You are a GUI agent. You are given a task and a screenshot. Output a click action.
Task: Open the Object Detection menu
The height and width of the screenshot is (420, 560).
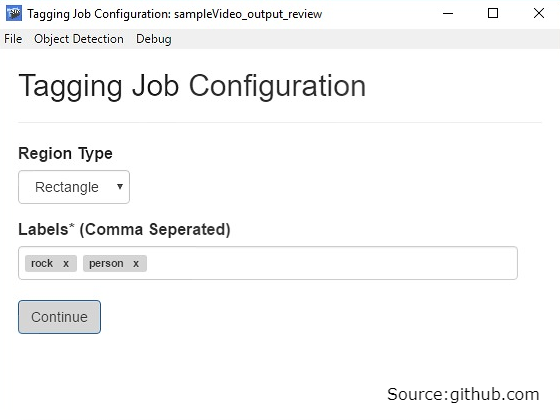coord(79,39)
